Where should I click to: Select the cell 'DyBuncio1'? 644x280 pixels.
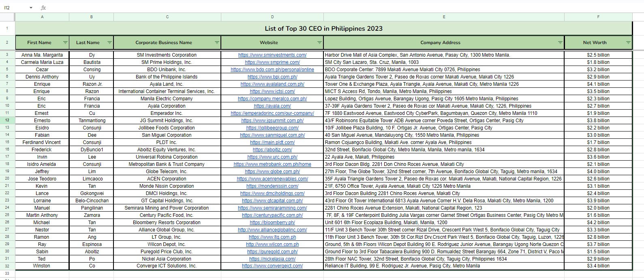(x=92, y=150)
